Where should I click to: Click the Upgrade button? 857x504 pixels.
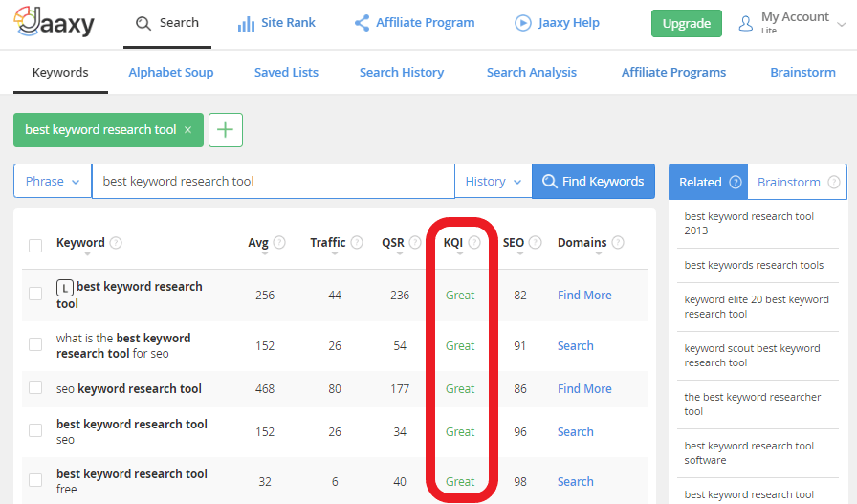[x=687, y=24]
